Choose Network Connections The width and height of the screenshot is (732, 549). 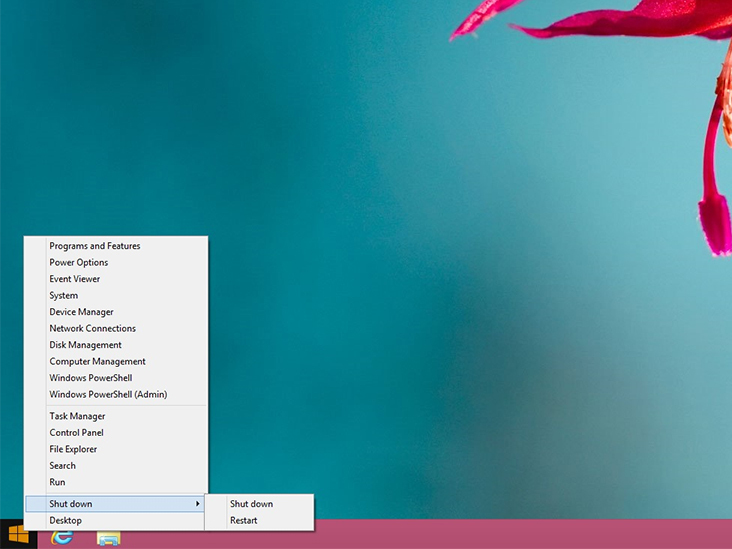tap(116, 328)
